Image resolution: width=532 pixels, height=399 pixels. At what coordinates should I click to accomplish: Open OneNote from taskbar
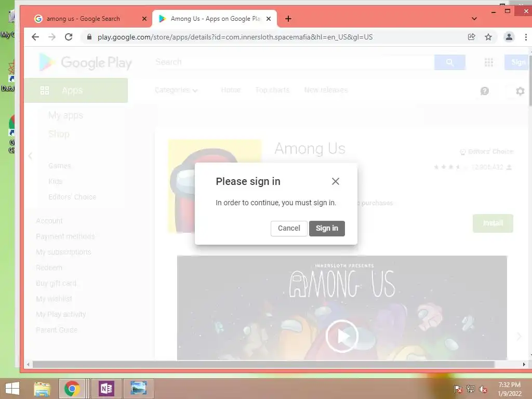coord(106,389)
